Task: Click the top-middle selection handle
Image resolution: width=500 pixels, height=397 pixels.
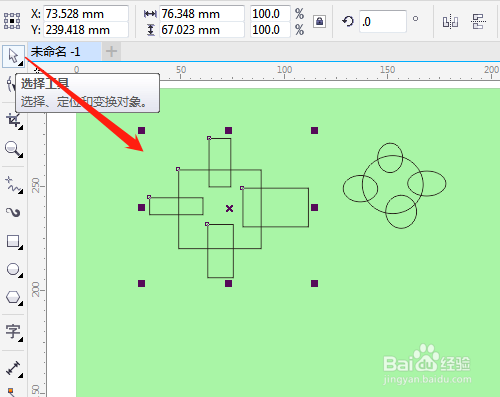Action: tap(228, 130)
